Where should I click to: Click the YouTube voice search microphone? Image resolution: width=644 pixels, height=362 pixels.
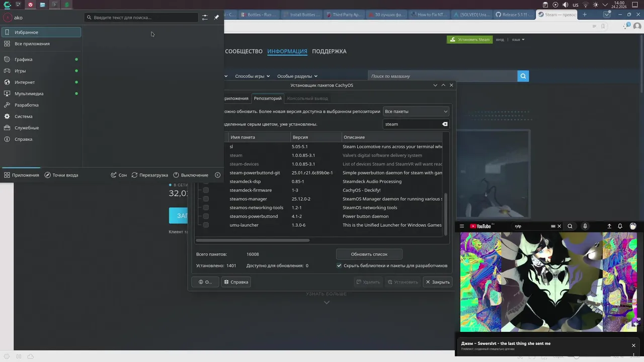point(585,226)
